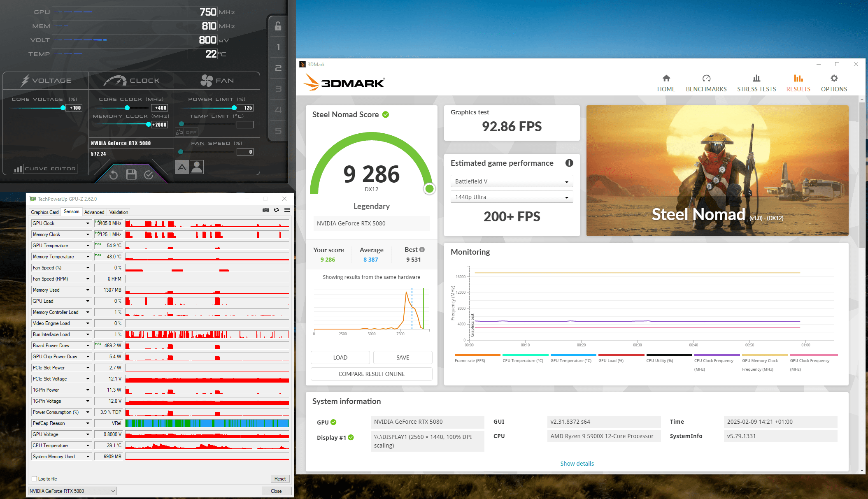Click the Power Limit slider handle

pyautogui.click(x=234, y=108)
